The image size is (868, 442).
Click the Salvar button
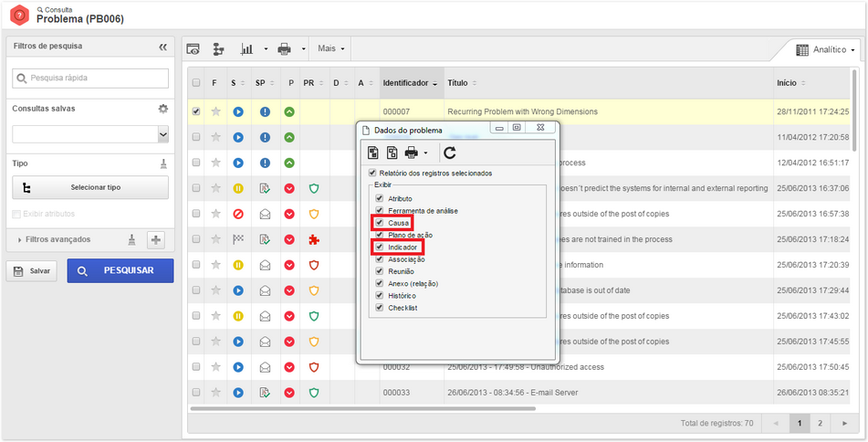[32, 271]
